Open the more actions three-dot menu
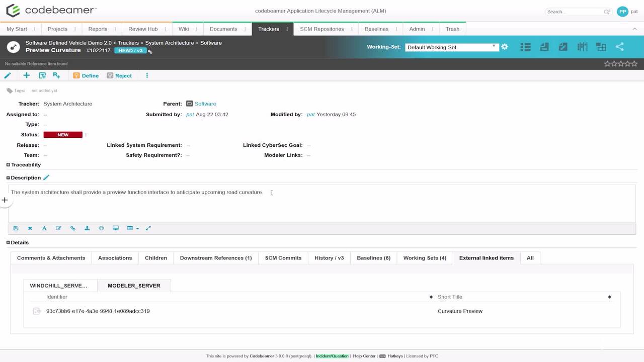Screen dimensions: 644x362 click(x=147, y=75)
